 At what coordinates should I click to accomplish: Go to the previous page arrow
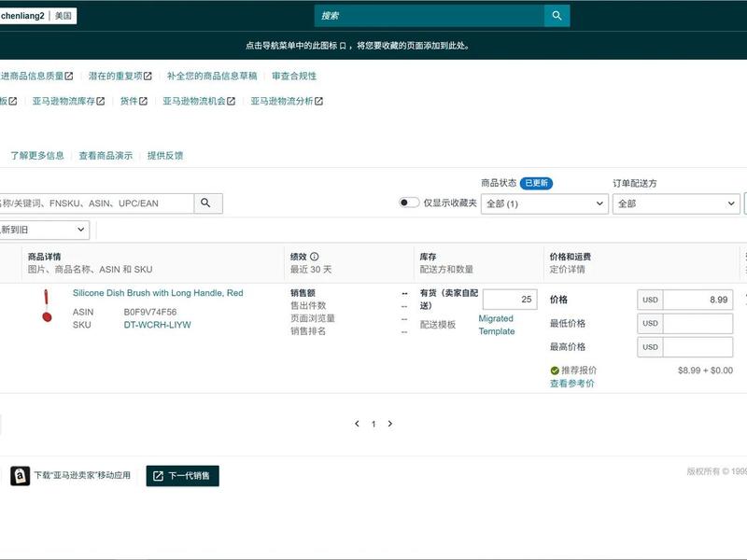click(357, 424)
